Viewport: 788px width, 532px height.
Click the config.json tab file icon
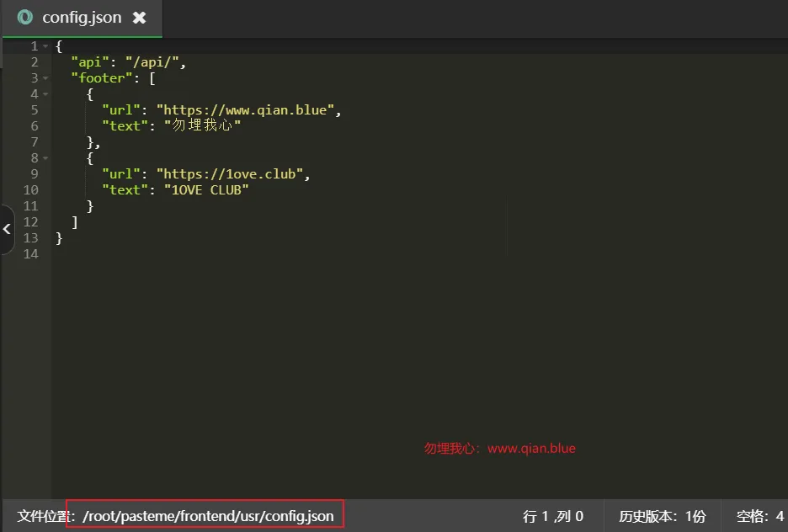(24, 18)
